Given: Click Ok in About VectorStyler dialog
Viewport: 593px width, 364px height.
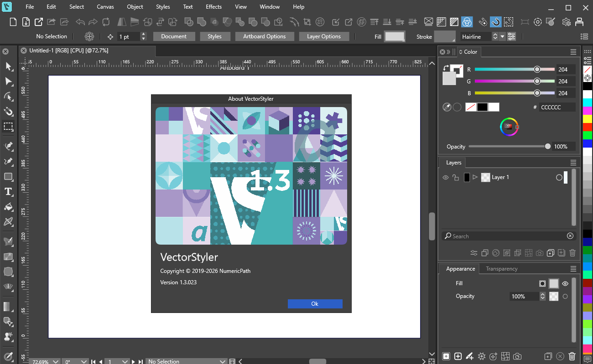Looking at the screenshot, I should click(x=315, y=304).
